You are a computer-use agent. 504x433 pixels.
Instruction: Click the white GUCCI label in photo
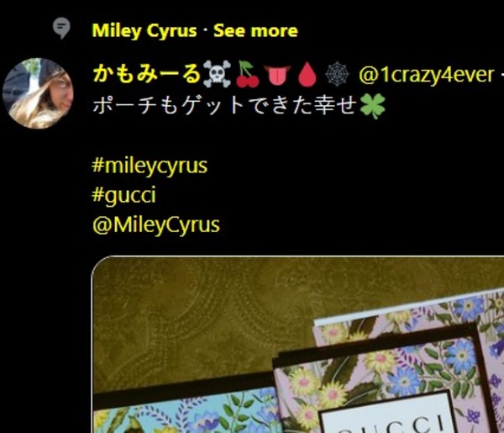(x=386, y=415)
